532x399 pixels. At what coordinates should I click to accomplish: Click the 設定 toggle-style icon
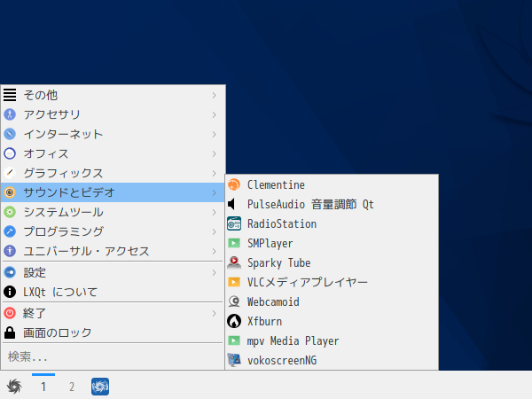click(10, 272)
